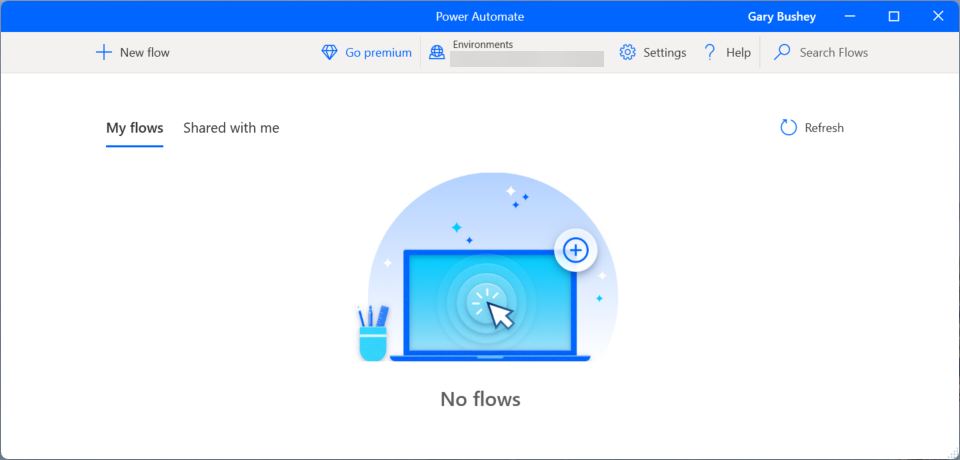Open the Go premium link

click(x=378, y=53)
